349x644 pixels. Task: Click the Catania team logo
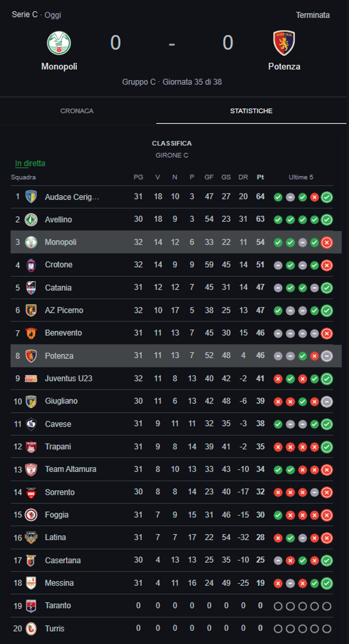[x=31, y=288]
